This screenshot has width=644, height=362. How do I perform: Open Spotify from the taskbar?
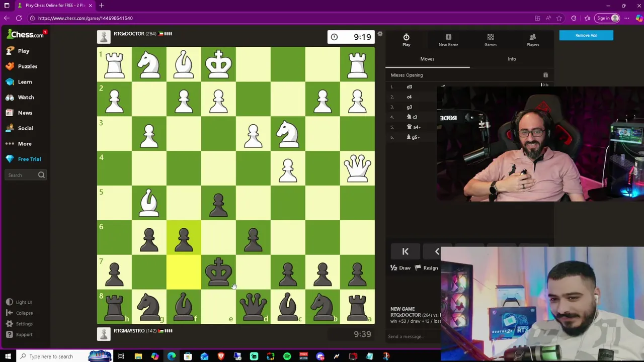pos(287,356)
